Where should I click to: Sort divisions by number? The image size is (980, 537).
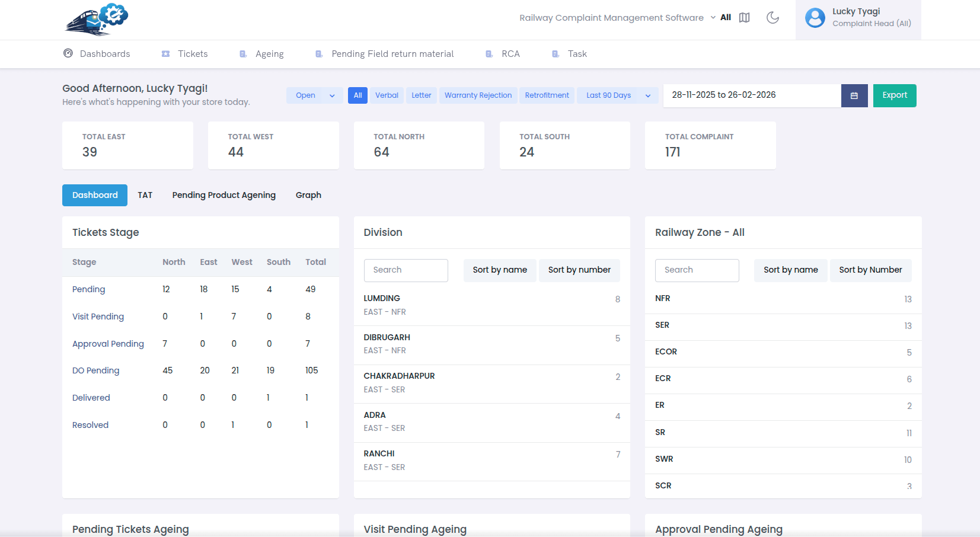click(x=579, y=270)
